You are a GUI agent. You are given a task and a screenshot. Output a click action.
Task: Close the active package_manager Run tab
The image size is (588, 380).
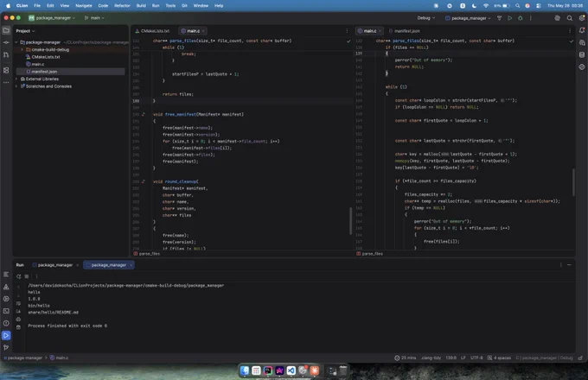tap(131, 265)
